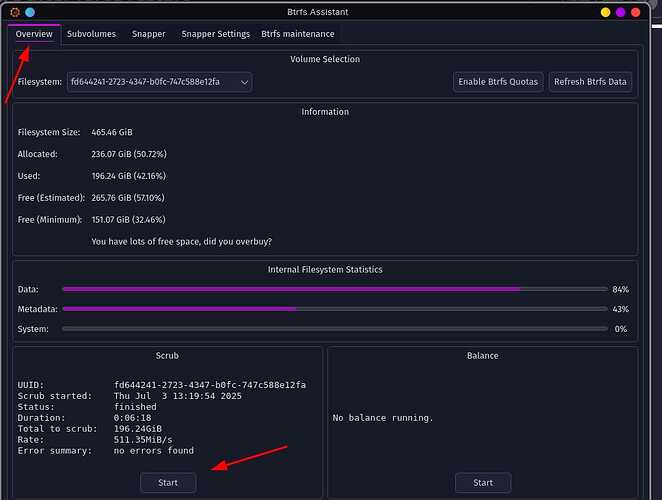Click the Used value 196.24 GiB (42.16%)

coord(129,176)
